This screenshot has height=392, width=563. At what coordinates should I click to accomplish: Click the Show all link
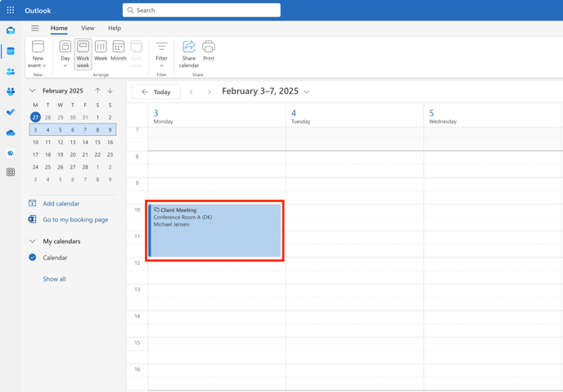coord(54,279)
